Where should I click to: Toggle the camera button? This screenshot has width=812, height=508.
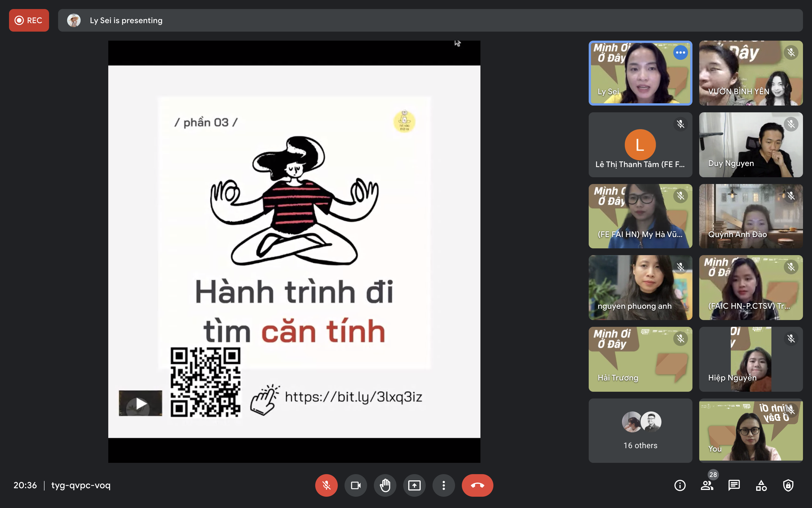(x=356, y=485)
